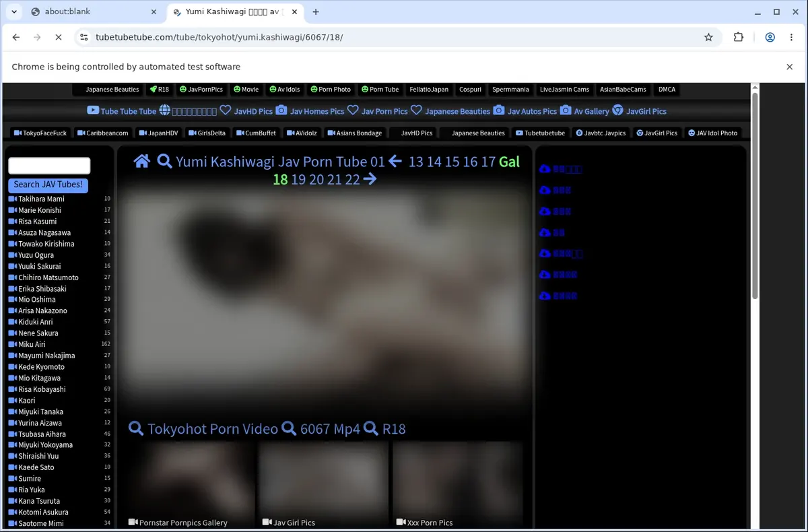
Task: Go to previous page with left arrow
Action: click(395, 161)
